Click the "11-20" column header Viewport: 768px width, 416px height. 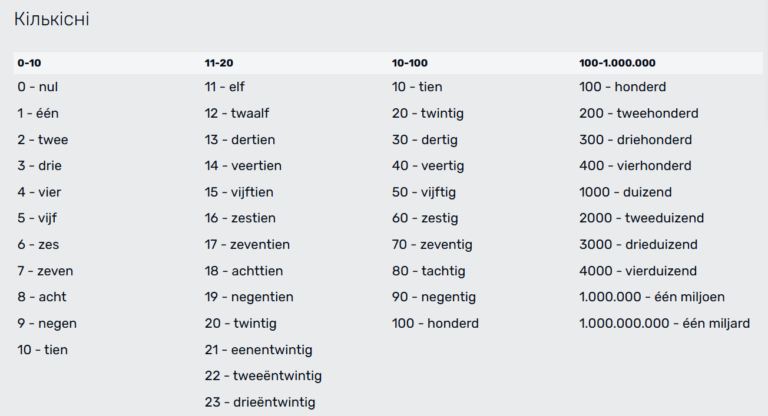point(218,62)
